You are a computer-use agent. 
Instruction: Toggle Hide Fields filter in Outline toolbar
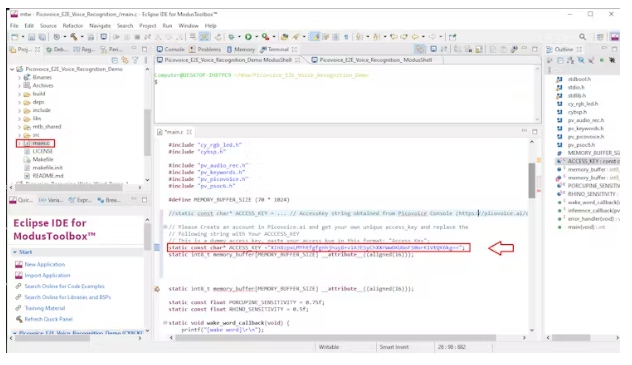tap(581, 60)
